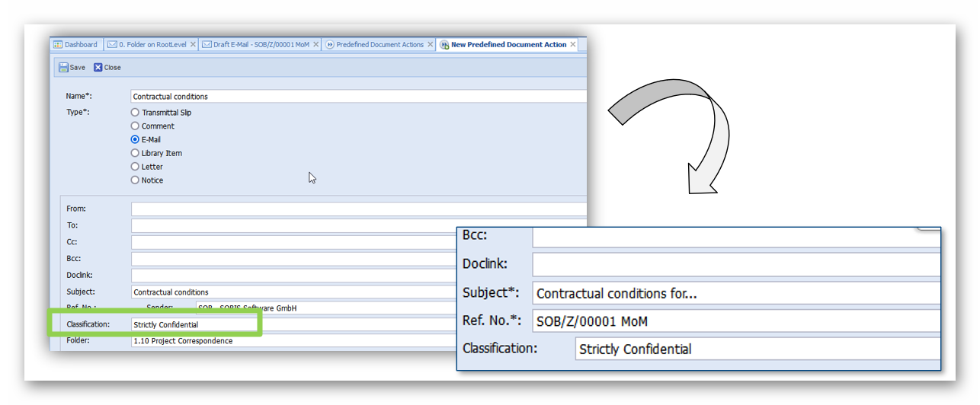Image resolution: width=980 pixels, height=405 pixels.
Task: Switch to the Dashboard tab
Action: pos(75,45)
